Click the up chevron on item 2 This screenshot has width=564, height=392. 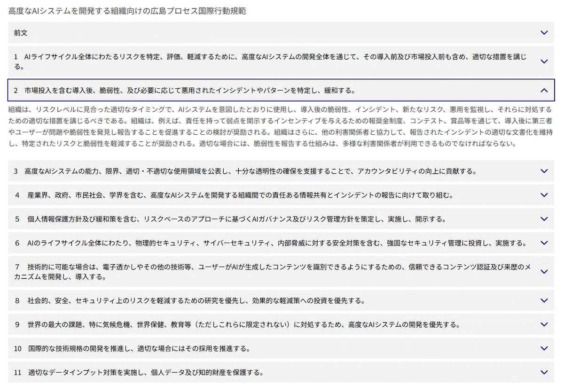(x=544, y=90)
